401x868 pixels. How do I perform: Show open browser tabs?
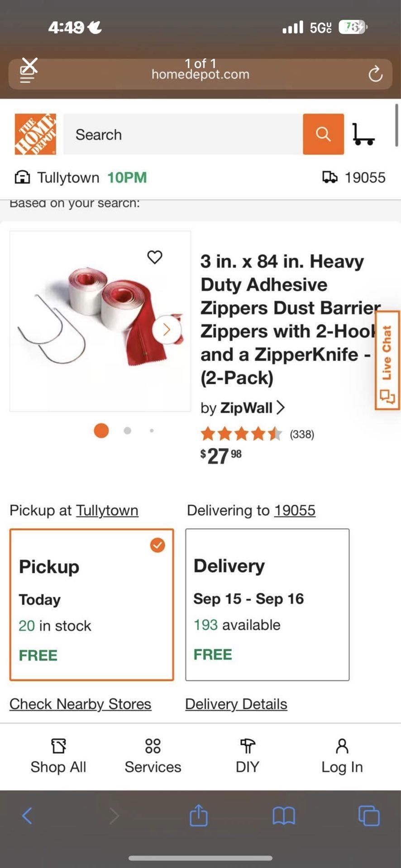[369, 816]
